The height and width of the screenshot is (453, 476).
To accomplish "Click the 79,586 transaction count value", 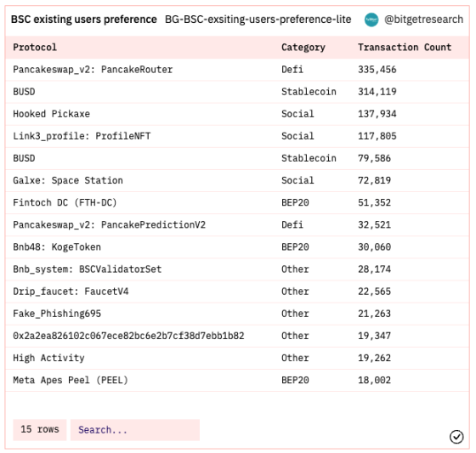I will point(374,158).
